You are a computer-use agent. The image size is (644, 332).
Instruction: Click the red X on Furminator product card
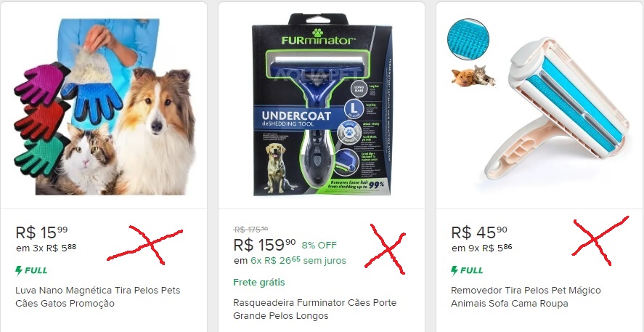385,249
